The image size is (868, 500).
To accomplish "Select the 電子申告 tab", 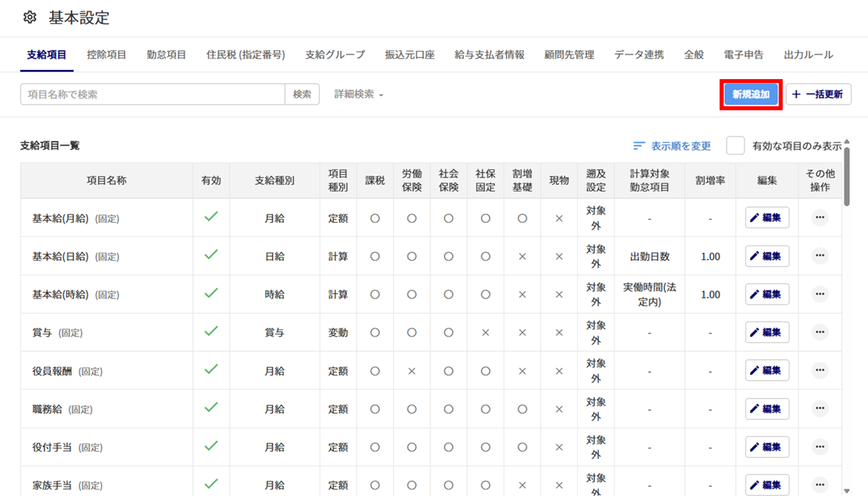I will 743,55.
